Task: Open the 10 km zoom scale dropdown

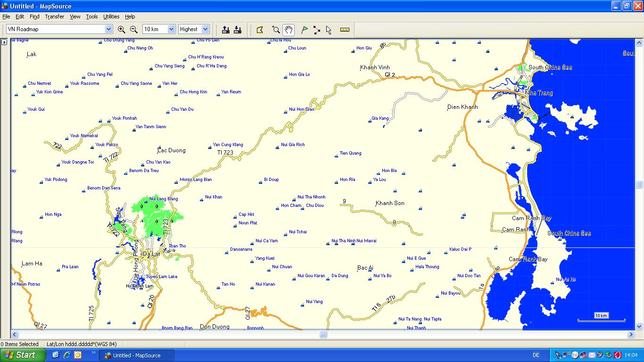Action: tap(171, 29)
